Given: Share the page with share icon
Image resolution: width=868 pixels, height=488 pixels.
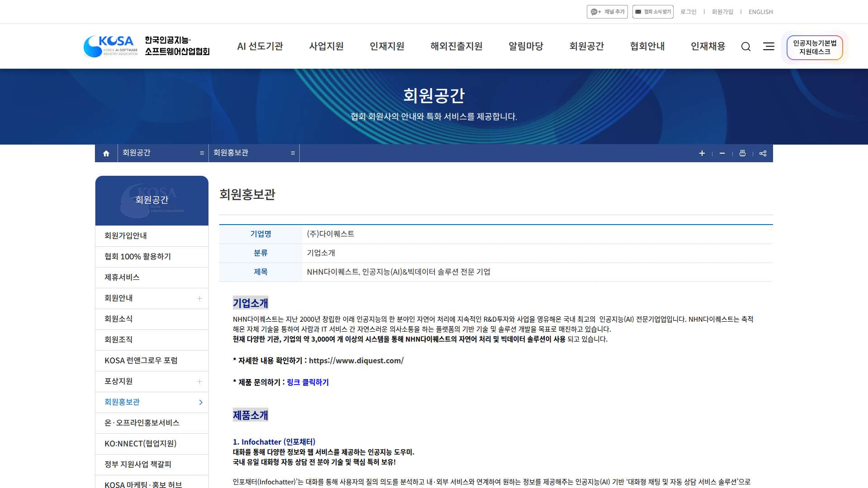Looking at the screenshot, I should coord(763,153).
